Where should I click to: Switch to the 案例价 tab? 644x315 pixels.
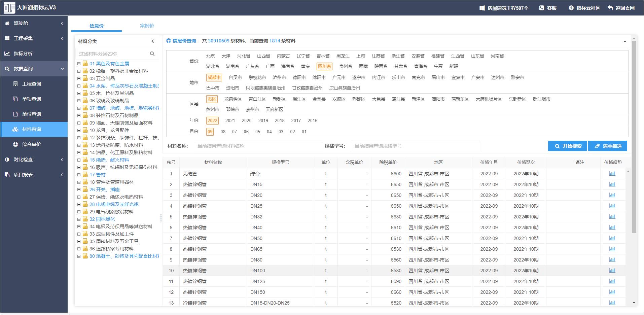point(147,26)
